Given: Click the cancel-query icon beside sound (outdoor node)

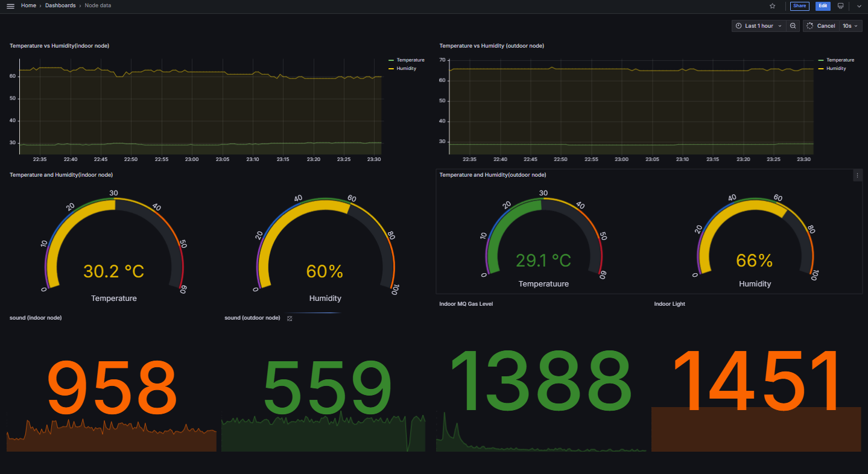Looking at the screenshot, I should [x=290, y=318].
